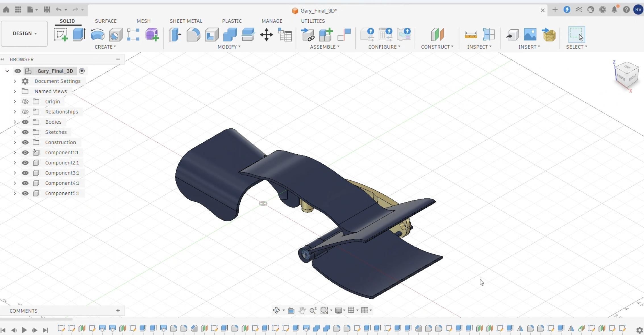644x335 pixels.
Task: Jump to the timeline end
Action: click(x=45, y=330)
